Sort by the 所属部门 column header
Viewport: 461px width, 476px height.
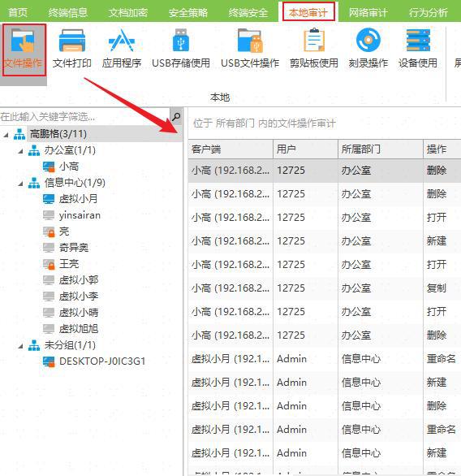(381, 149)
